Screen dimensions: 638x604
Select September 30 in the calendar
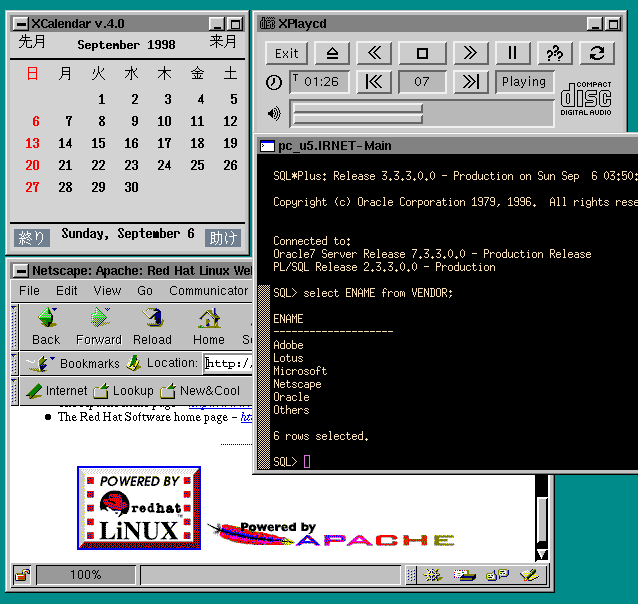131,187
